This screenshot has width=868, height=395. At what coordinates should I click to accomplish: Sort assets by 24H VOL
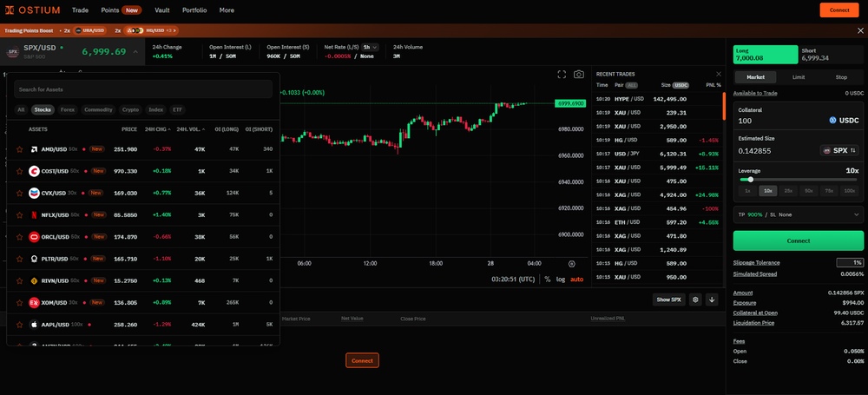click(190, 129)
